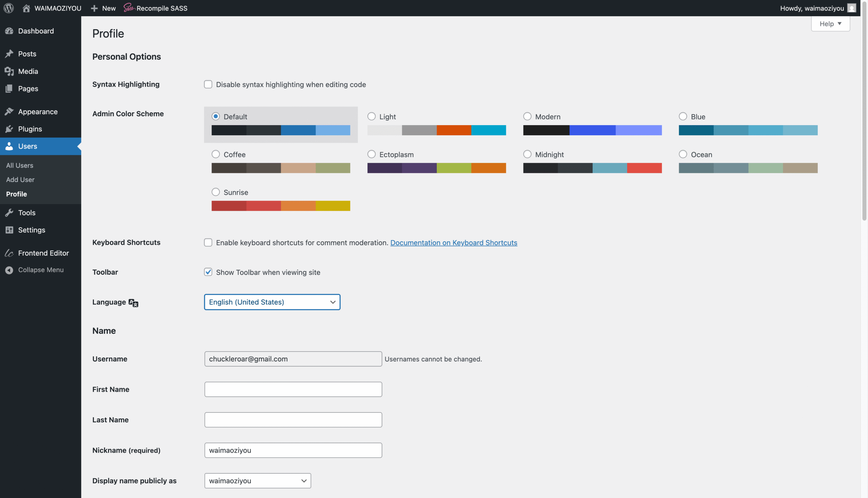Click the First Name input field
This screenshot has height=498, width=868.
tap(293, 389)
